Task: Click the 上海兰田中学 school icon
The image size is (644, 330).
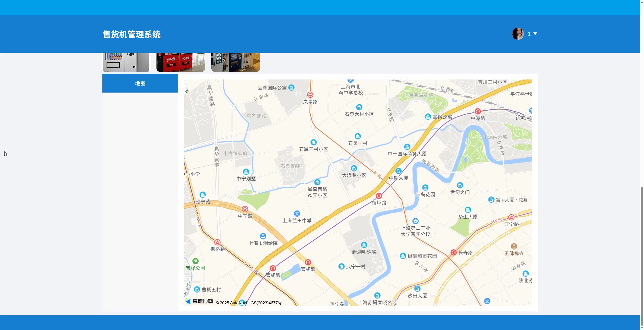Action: tap(297, 214)
